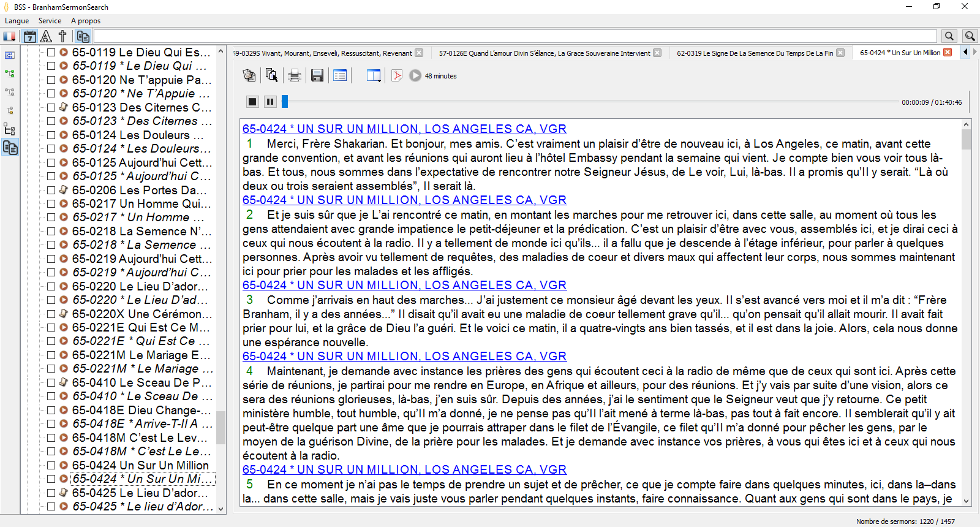Screen dimensions: 980x527
Task: Check the box for 65-0119 Le Dieu Qui Es…
Action: 51,52
